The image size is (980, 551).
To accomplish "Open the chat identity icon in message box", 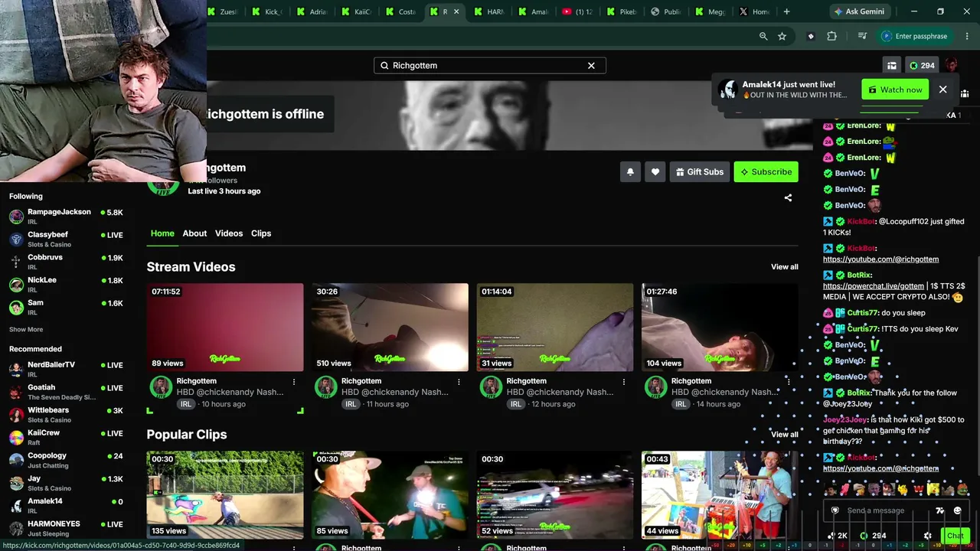I will coord(835,510).
